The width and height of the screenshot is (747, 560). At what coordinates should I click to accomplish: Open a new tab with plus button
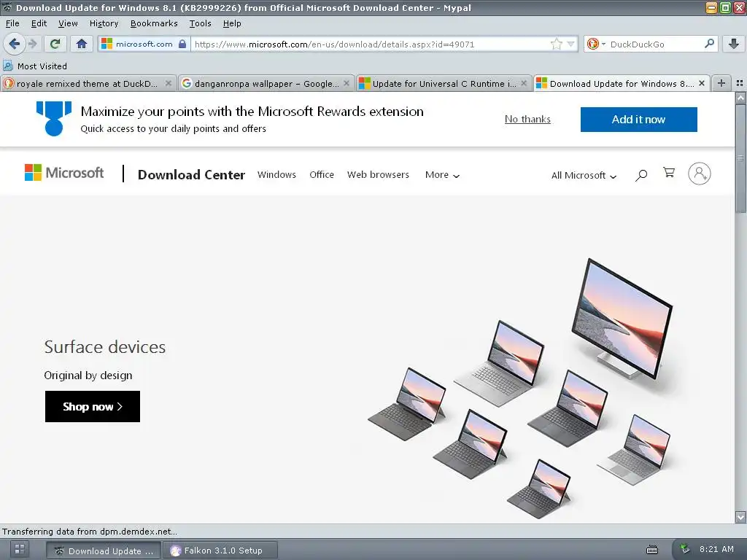tap(721, 83)
